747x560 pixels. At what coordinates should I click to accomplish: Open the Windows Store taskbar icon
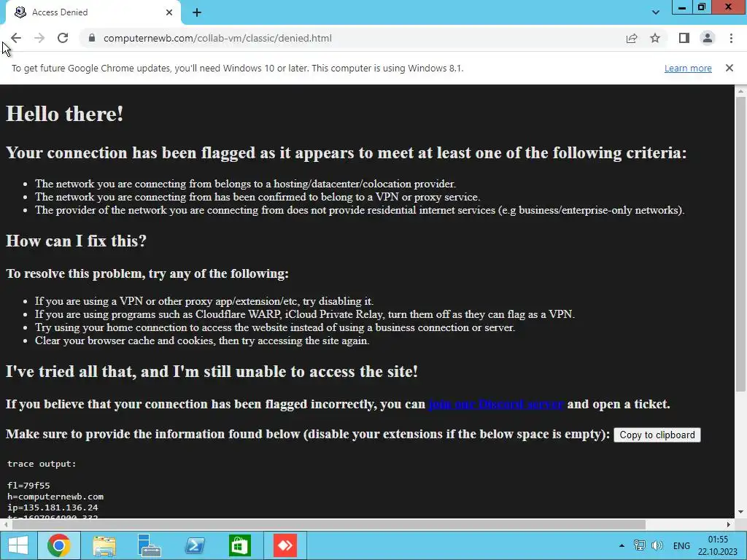[239, 545]
